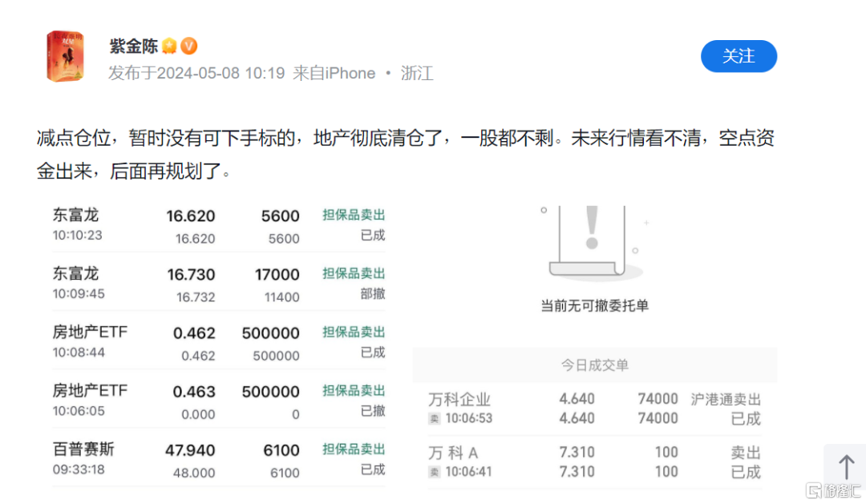This screenshot has height=504, width=866.
Task: Click the 浙江 location text
Action: [417, 74]
